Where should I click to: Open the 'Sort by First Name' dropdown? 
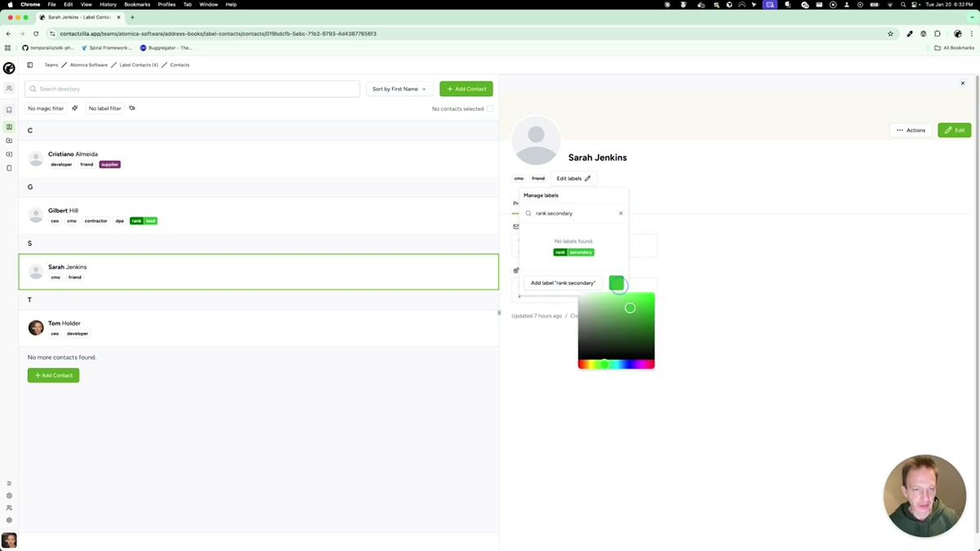[x=399, y=89]
